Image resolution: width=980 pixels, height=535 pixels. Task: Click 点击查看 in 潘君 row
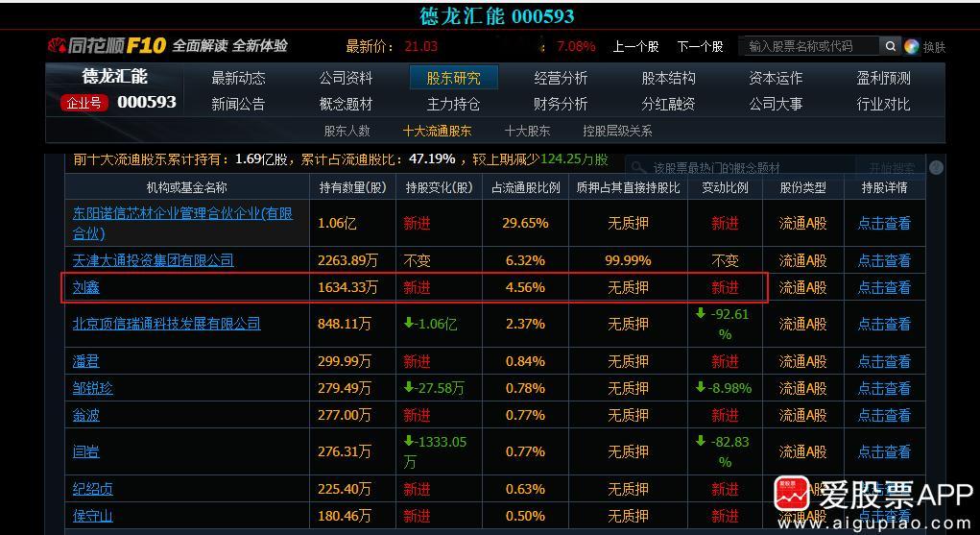tap(884, 361)
